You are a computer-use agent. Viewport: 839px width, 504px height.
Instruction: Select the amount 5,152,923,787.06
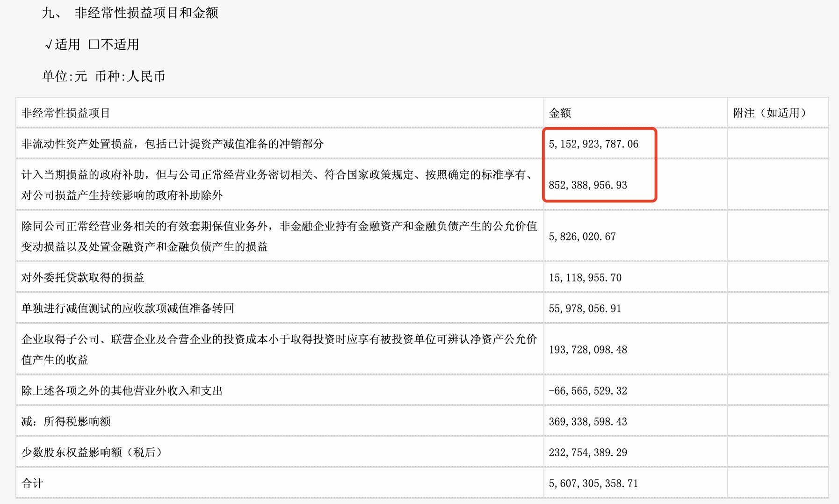coord(593,144)
